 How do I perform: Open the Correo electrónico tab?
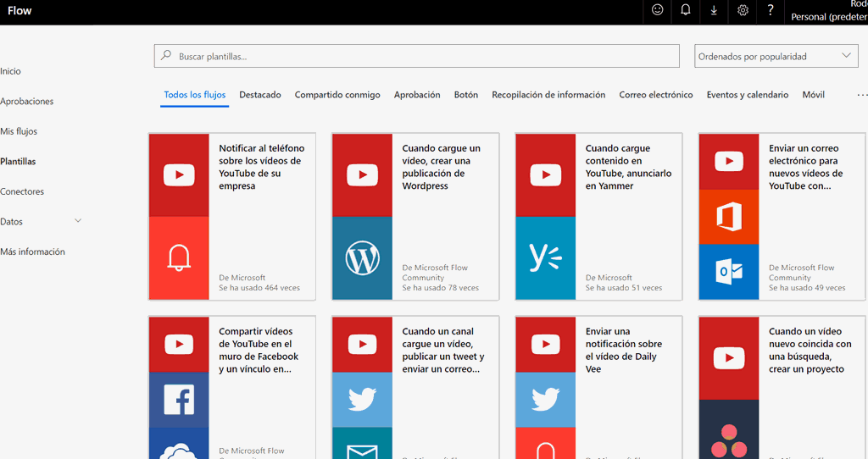click(x=656, y=95)
